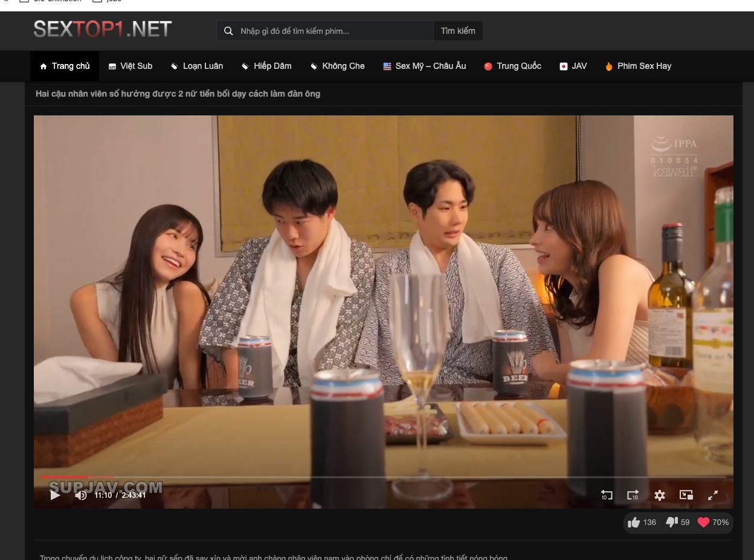This screenshot has width=754, height=560.
Task: Click the thumbs-down dislike icon
Action: [671, 523]
